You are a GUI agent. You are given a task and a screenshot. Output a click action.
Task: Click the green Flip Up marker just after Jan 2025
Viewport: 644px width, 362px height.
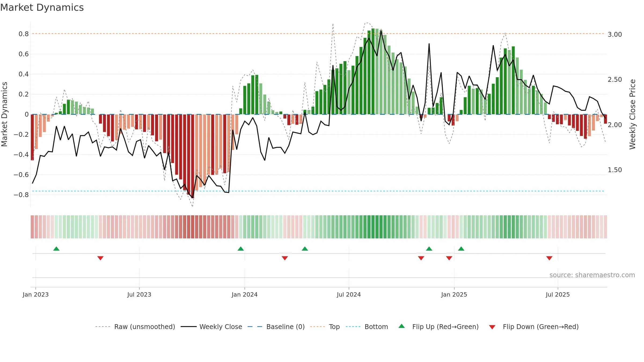click(461, 249)
